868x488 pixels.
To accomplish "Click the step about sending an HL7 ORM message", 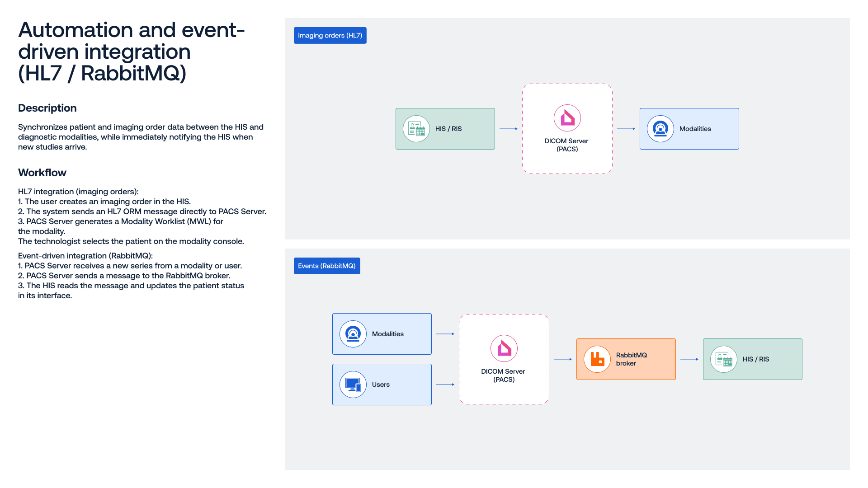I will [142, 211].
